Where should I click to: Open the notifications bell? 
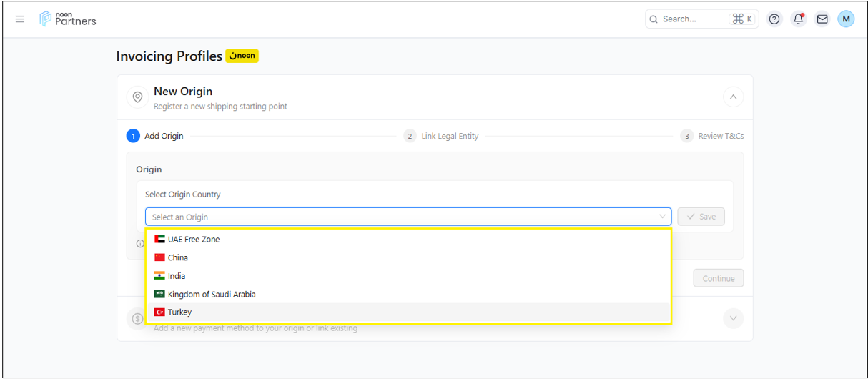799,19
